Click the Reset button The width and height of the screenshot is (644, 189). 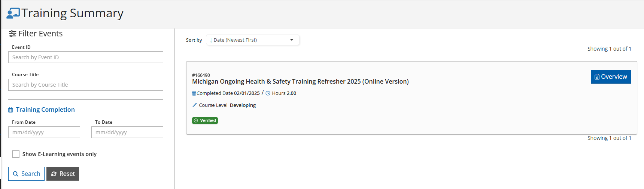click(63, 174)
